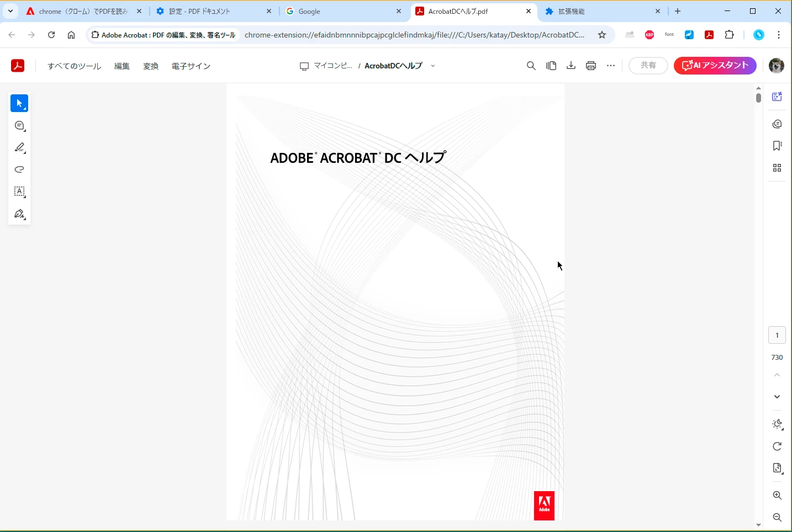Select the text box tool

click(19, 191)
